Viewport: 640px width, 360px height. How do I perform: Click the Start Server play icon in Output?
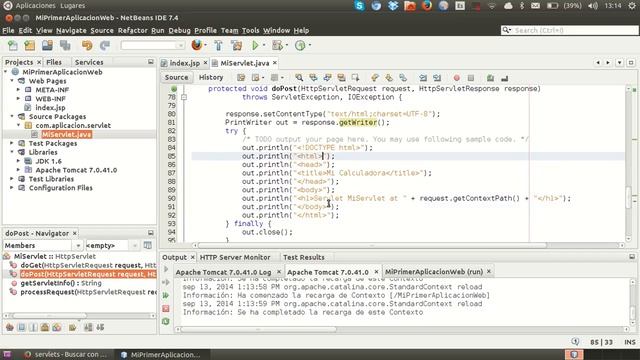coord(166,269)
